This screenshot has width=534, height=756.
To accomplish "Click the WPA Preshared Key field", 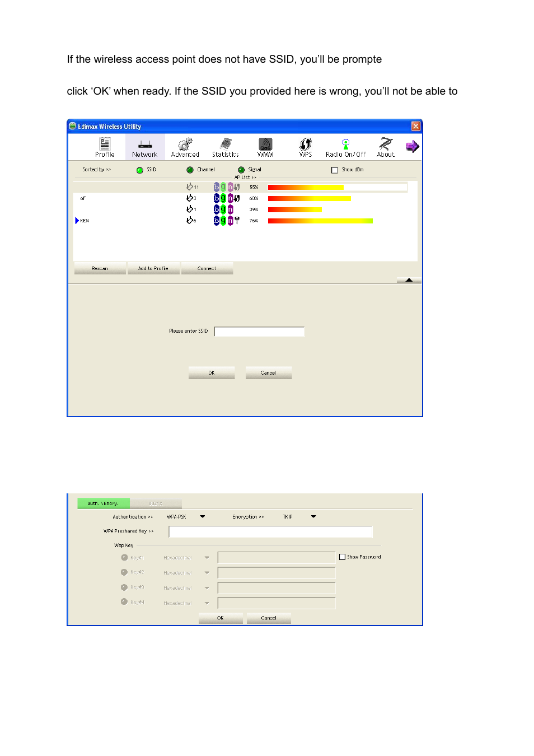I will [270, 531].
